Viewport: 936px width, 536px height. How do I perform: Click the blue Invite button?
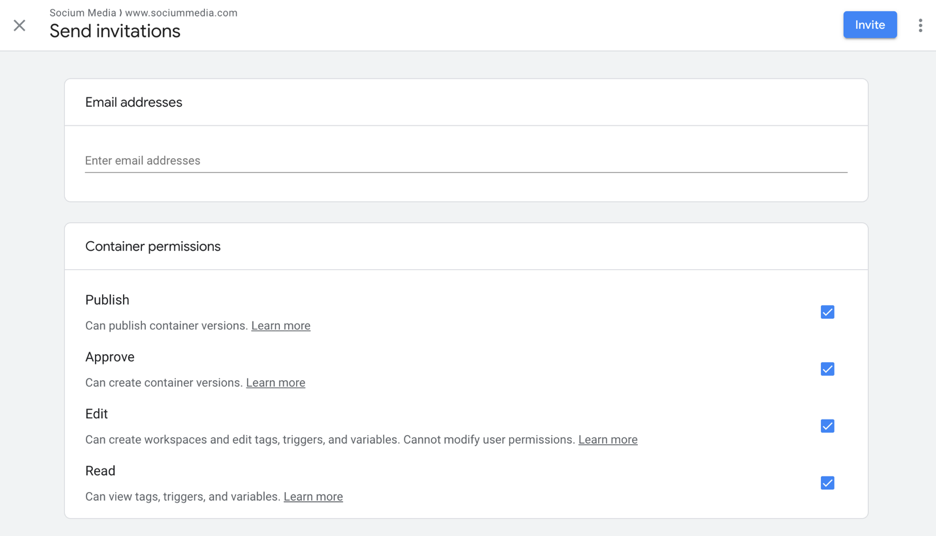pyautogui.click(x=870, y=25)
